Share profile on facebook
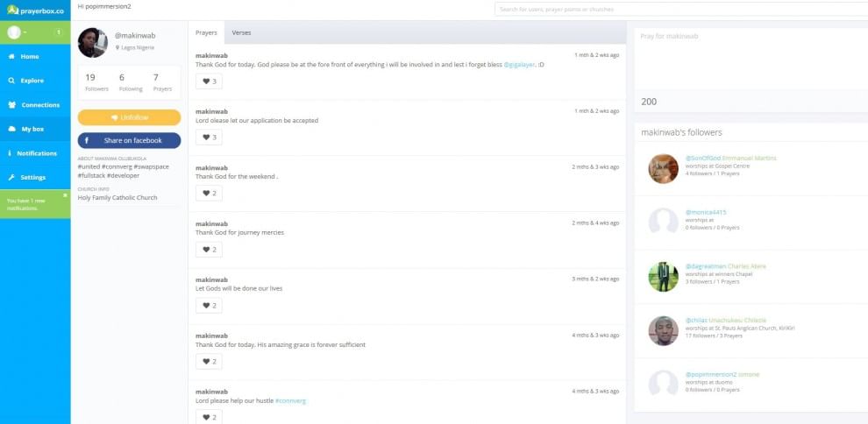The width and height of the screenshot is (868, 424). point(129,140)
